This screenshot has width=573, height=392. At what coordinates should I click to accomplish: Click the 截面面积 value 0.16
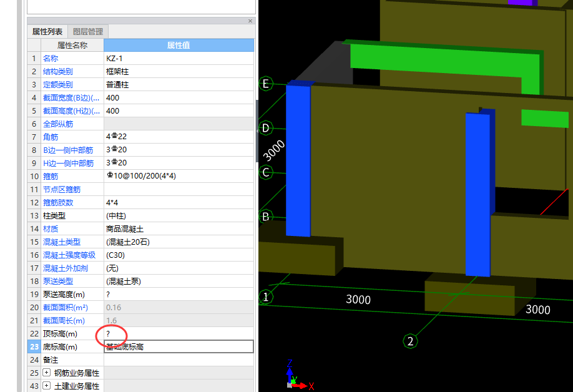(179, 307)
